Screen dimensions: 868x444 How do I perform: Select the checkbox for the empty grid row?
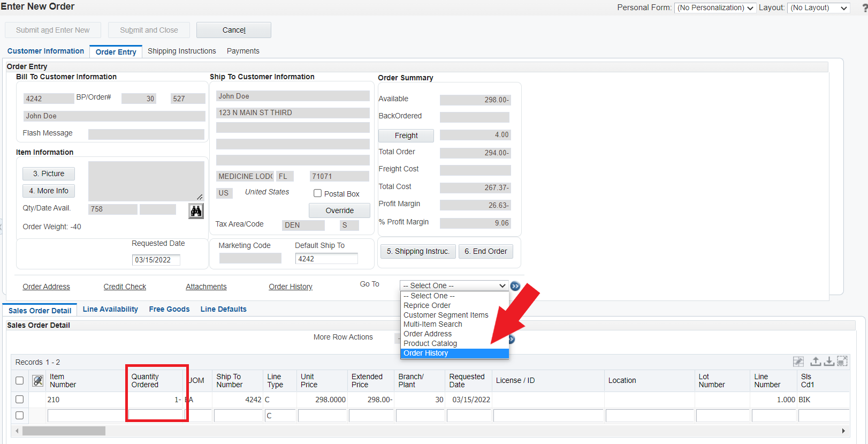click(x=20, y=416)
